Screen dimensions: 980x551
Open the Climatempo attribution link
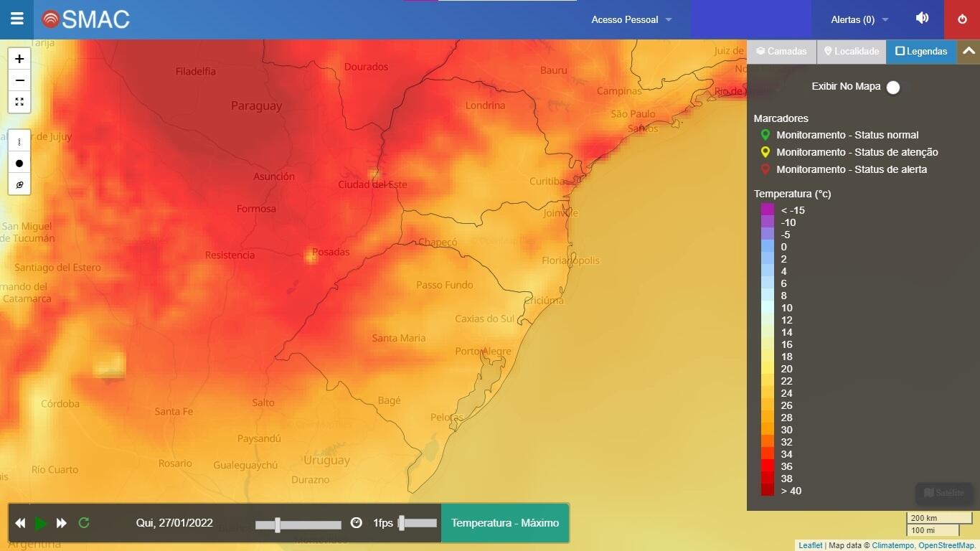(x=893, y=546)
